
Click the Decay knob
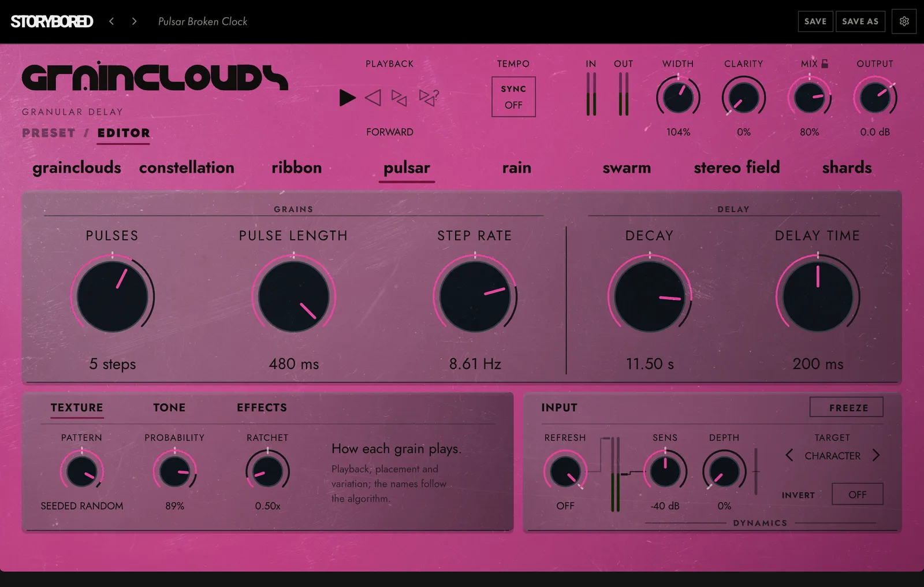(x=650, y=296)
